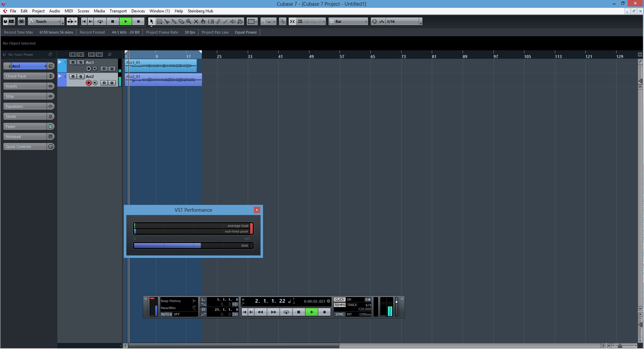This screenshot has height=349, width=644.
Task: Open the Bar snap type dropdown
Action: (x=348, y=21)
